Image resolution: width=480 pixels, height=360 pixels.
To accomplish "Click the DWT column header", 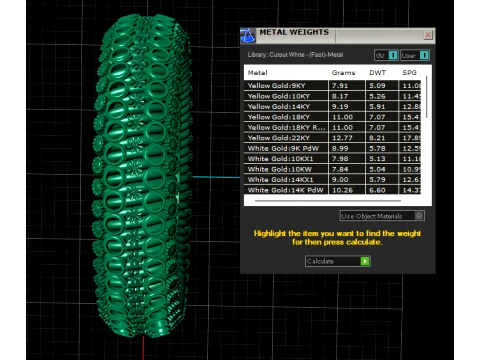I will (377, 73).
